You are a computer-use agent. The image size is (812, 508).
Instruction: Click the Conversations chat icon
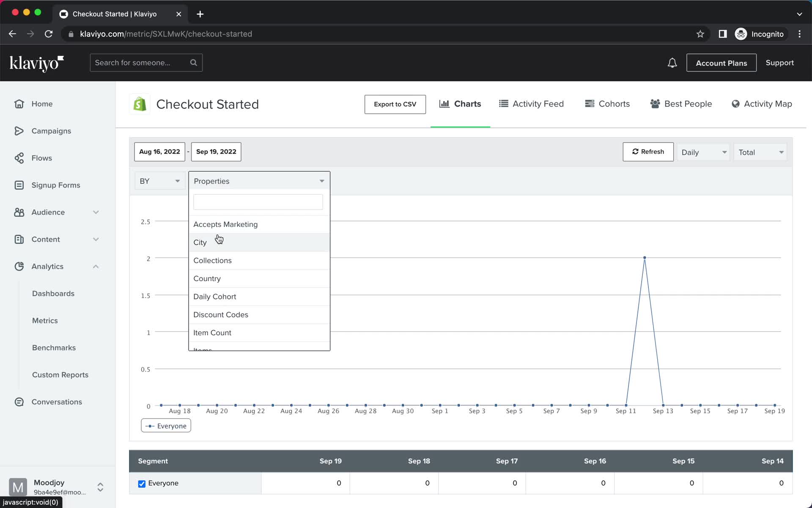(19, 402)
